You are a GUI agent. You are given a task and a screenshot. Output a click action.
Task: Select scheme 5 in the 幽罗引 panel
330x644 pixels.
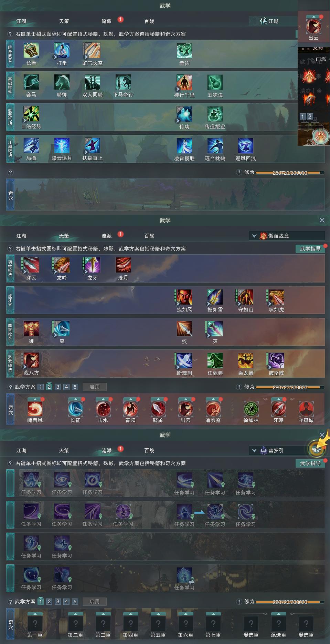click(75, 602)
